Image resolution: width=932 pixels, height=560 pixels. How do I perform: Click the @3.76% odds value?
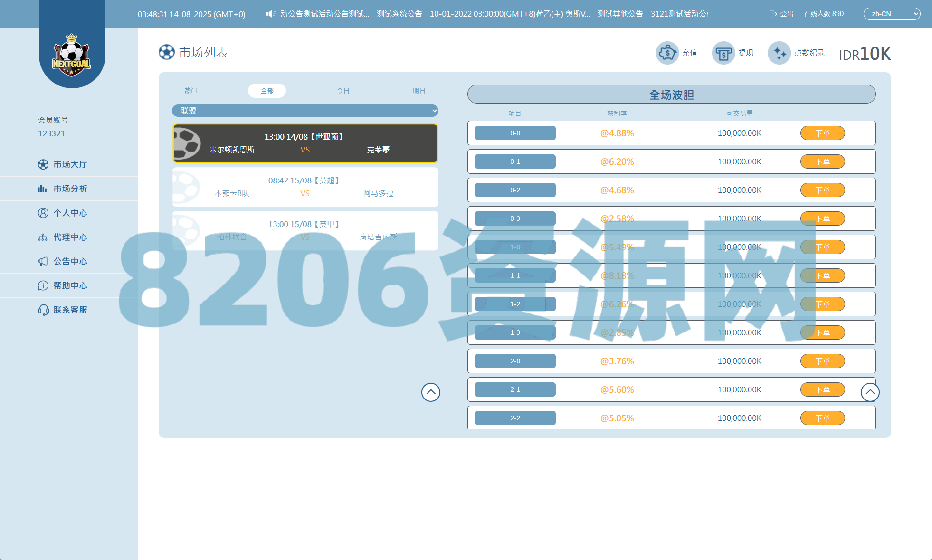click(x=617, y=361)
